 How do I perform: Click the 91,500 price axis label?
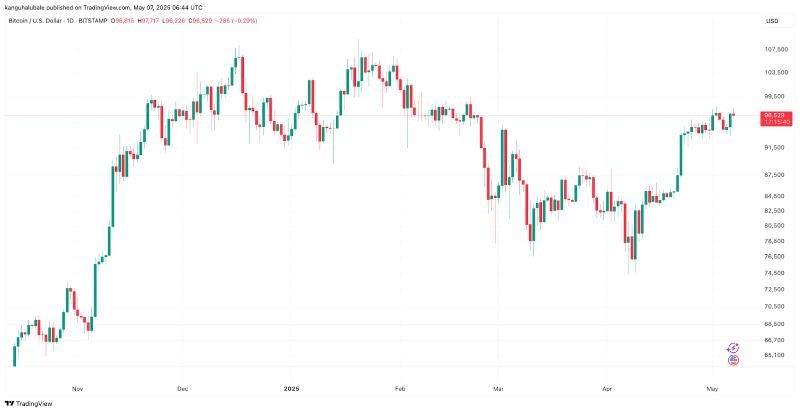tap(776, 147)
